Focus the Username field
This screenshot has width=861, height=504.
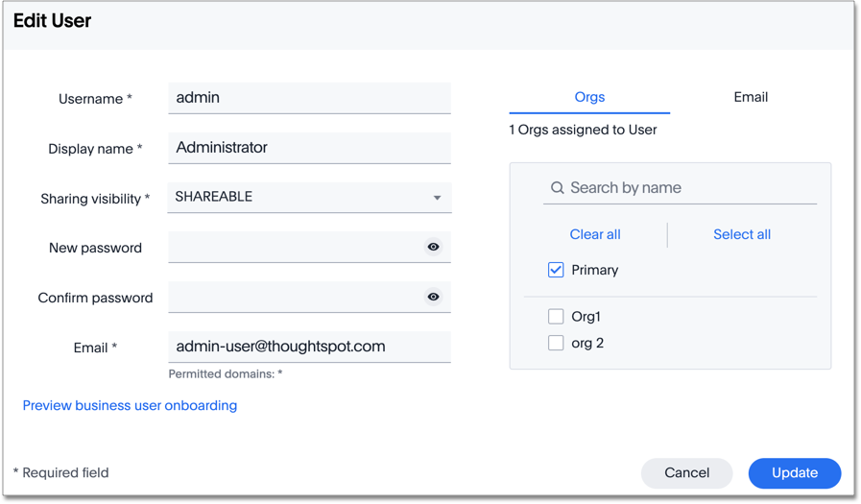click(309, 98)
